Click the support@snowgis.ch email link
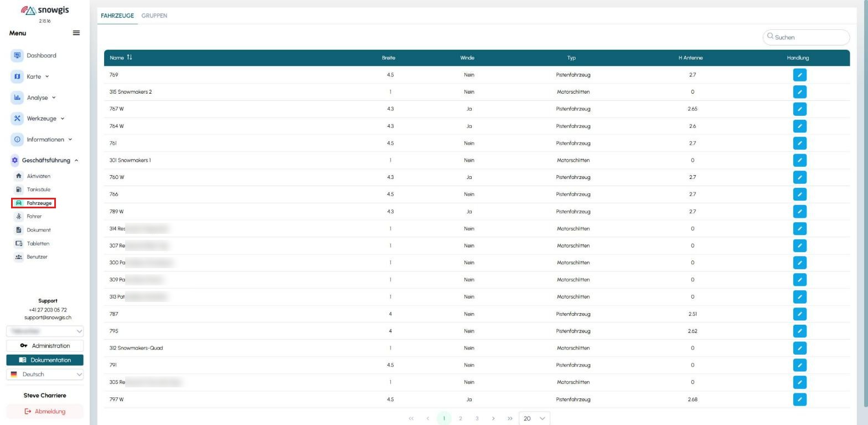The height and width of the screenshot is (425, 868). click(48, 318)
